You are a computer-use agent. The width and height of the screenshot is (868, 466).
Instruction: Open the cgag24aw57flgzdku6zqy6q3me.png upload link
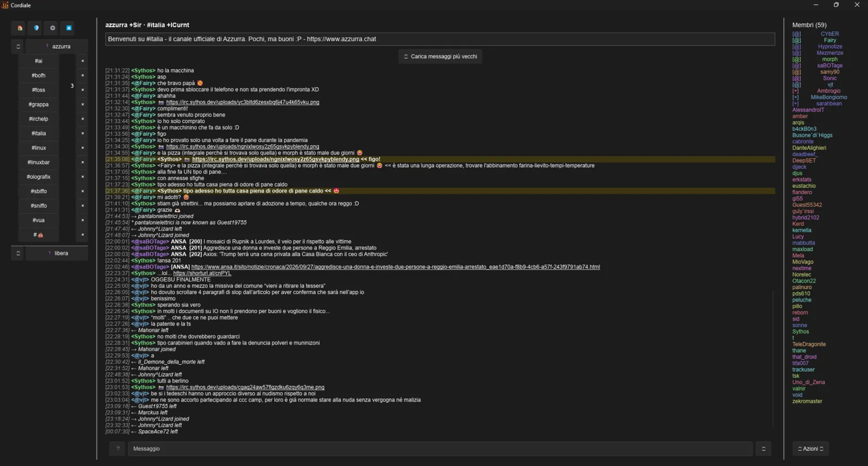coord(245,387)
